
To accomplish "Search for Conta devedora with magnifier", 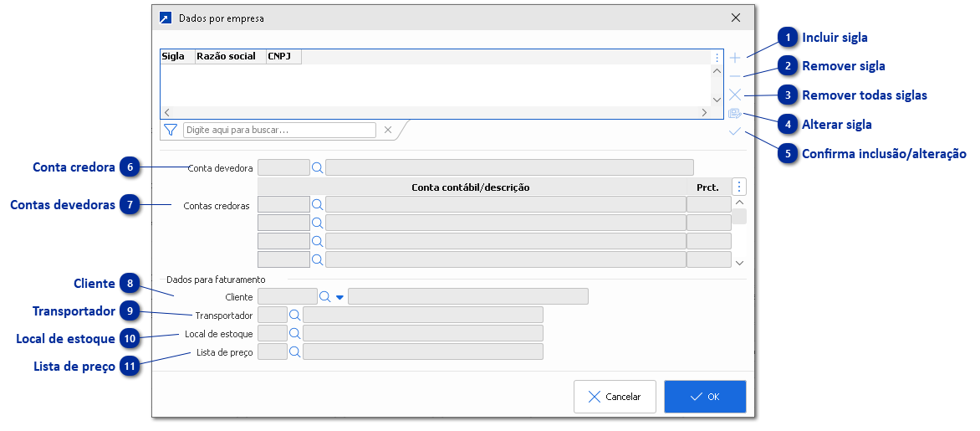I will pyautogui.click(x=317, y=167).
